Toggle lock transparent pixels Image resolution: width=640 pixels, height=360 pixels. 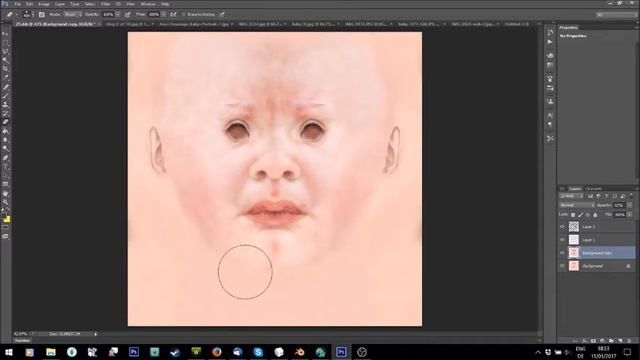[573, 215]
